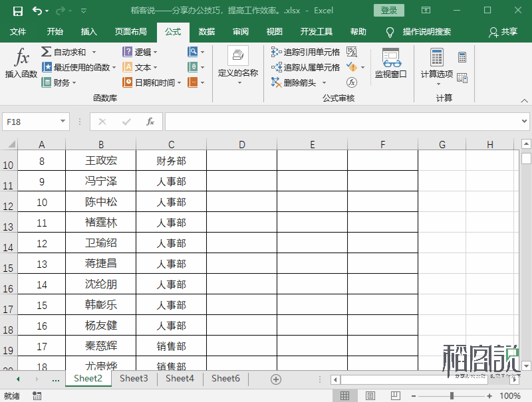532x402 pixels.
Task: Open the 文件 File tab
Action: (x=18, y=32)
